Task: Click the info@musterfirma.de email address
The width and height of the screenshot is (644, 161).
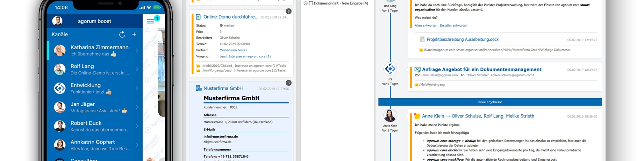Action: [x=221, y=137]
